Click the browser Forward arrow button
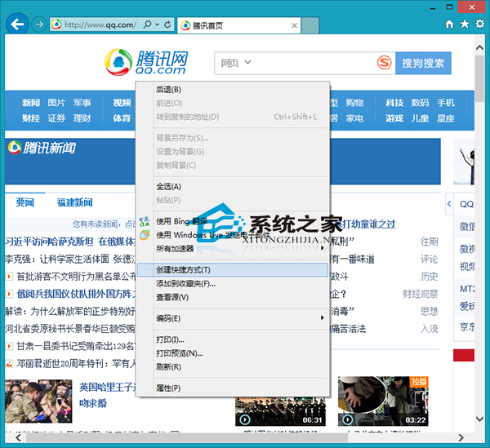Viewport: 490px width, 448px height. point(39,24)
